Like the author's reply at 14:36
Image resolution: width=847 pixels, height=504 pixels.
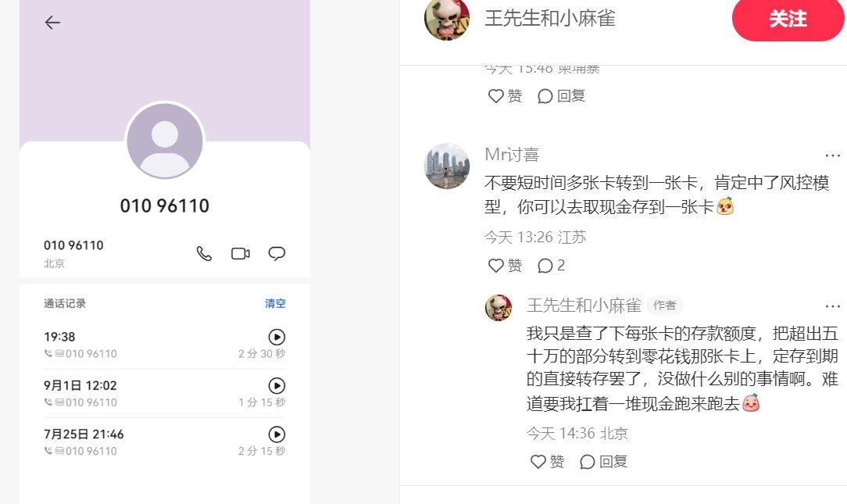pyautogui.click(x=547, y=461)
